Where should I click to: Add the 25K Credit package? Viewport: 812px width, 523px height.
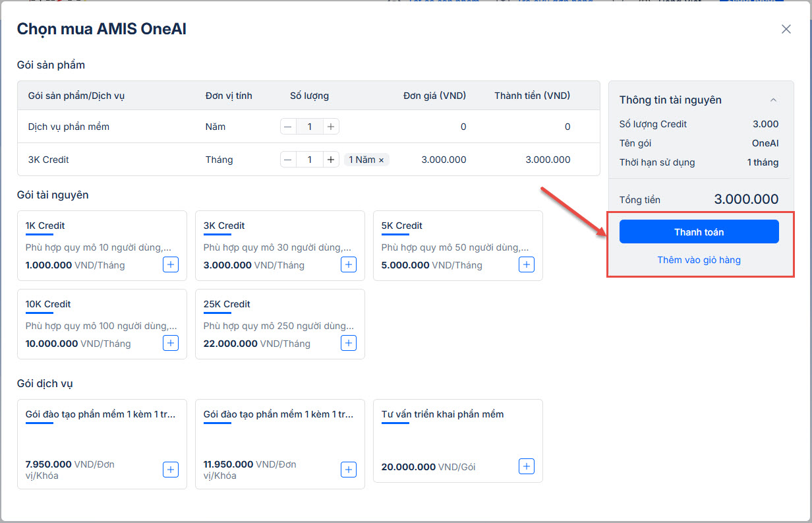[349, 343]
